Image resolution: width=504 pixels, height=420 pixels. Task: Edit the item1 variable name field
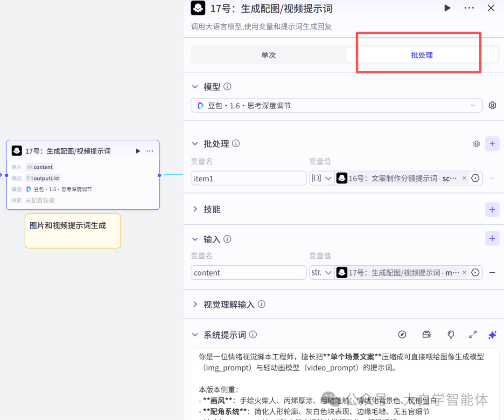(x=248, y=178)
